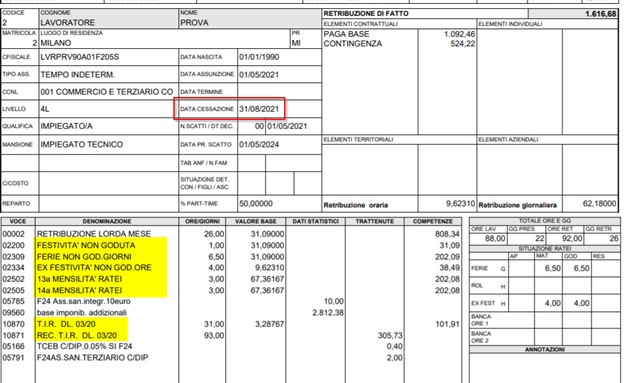This screenshot has height=383, width=627.
Task: Click the COMPETENZE column header
Action: pos(433,221)
